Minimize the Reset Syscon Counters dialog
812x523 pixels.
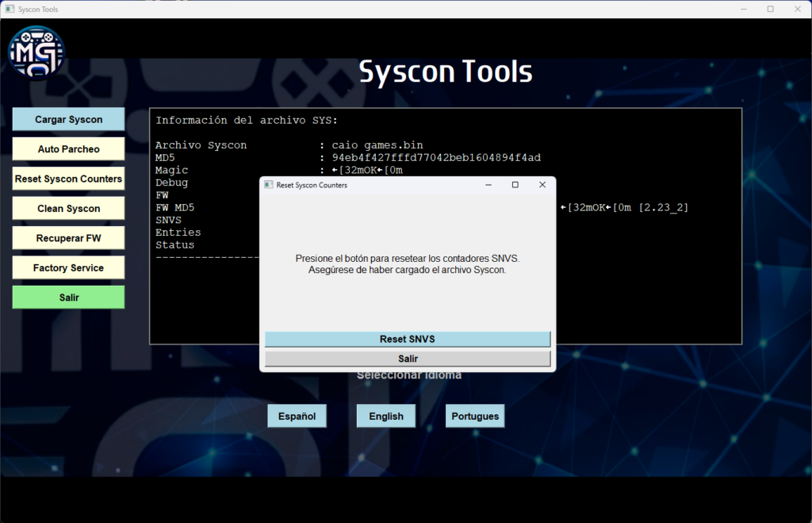(x=487, y=185)
